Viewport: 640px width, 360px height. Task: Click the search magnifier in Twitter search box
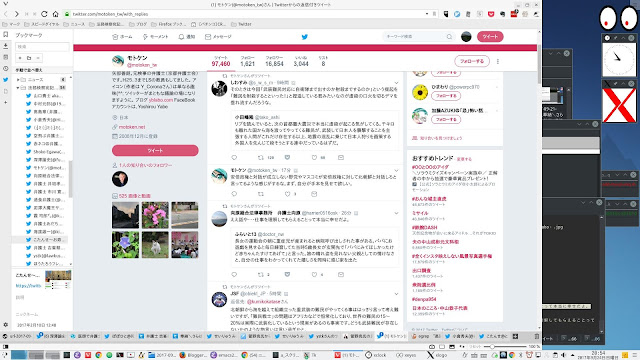449,37
